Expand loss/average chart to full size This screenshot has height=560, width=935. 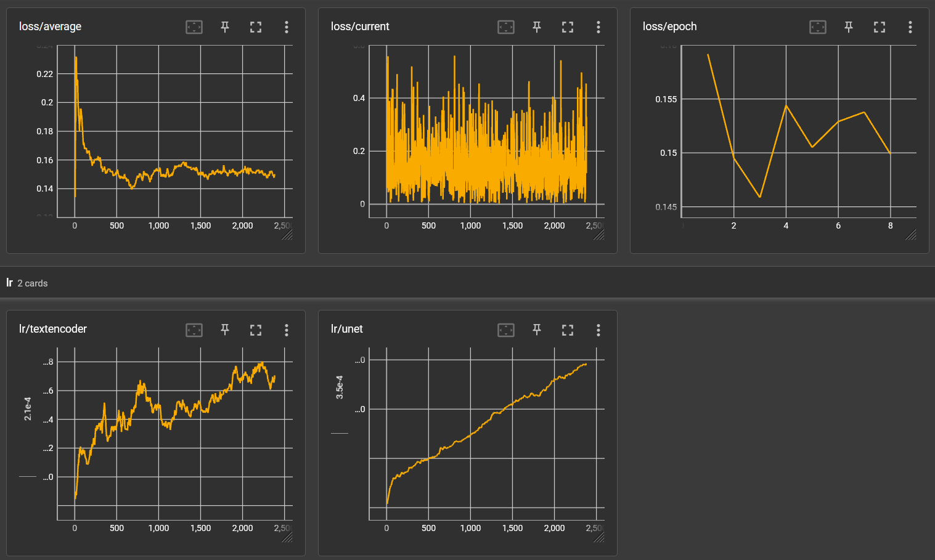(x=256, y=26)
